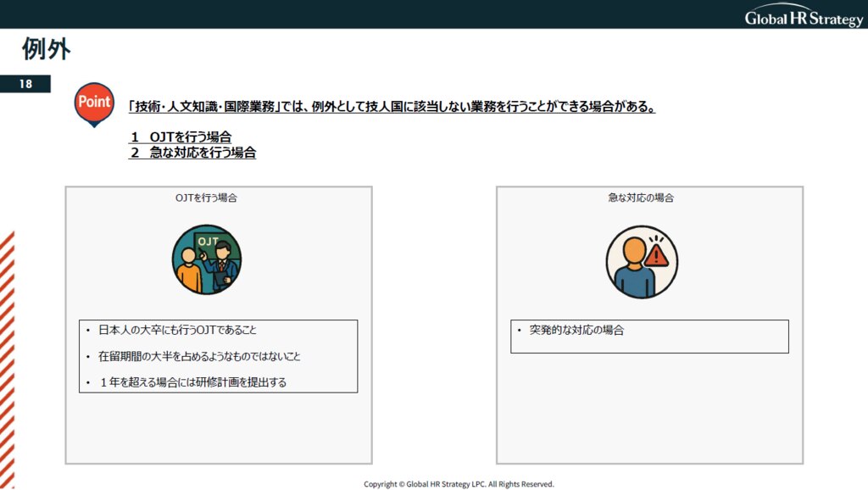The image size is (868, 490).
Task: Click the slide title 例外
Action: 46,50
